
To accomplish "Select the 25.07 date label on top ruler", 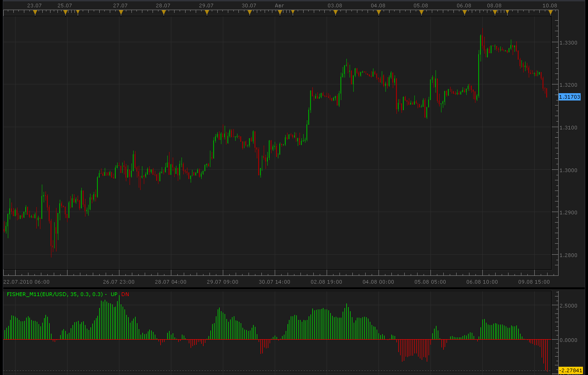I will point(65,6).
